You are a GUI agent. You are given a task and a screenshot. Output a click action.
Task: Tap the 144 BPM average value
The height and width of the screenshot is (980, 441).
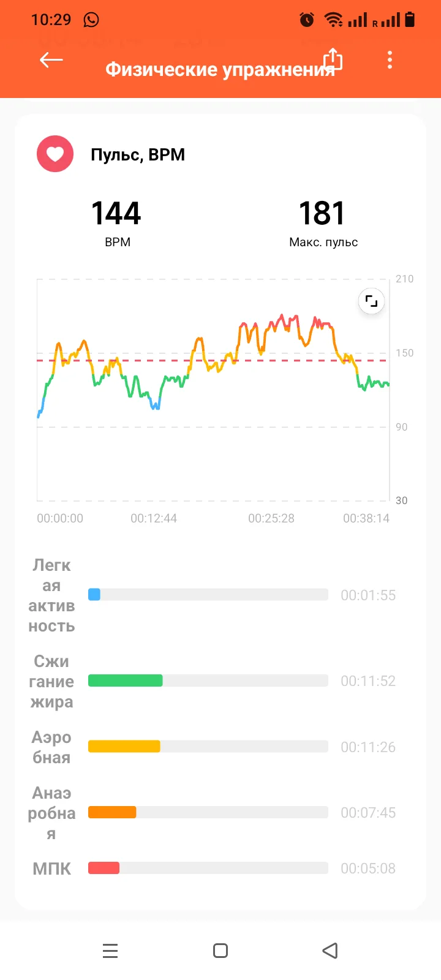pos(116,213)
